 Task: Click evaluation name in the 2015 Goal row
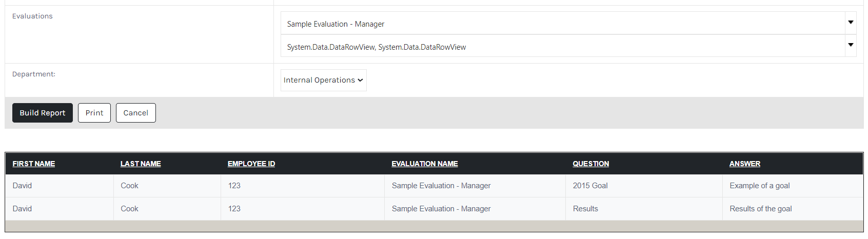(441, 186)
